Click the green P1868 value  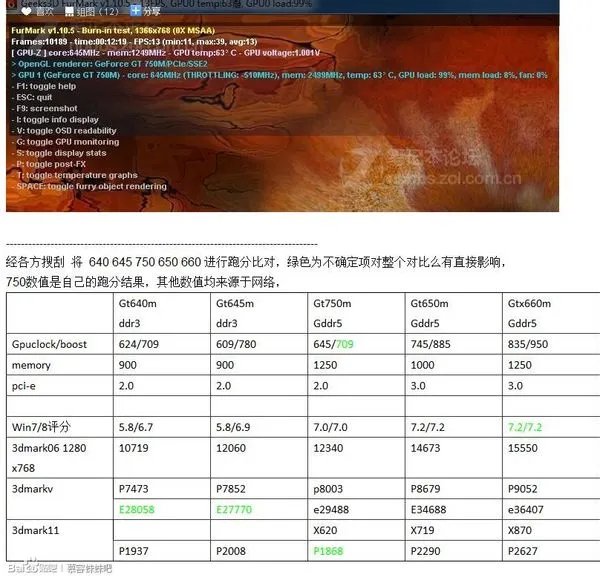pos(328,551)
